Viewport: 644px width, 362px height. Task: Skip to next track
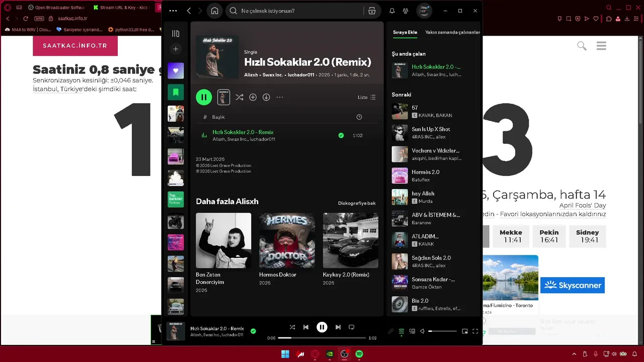pyautogui.click(x=338, y=327)
